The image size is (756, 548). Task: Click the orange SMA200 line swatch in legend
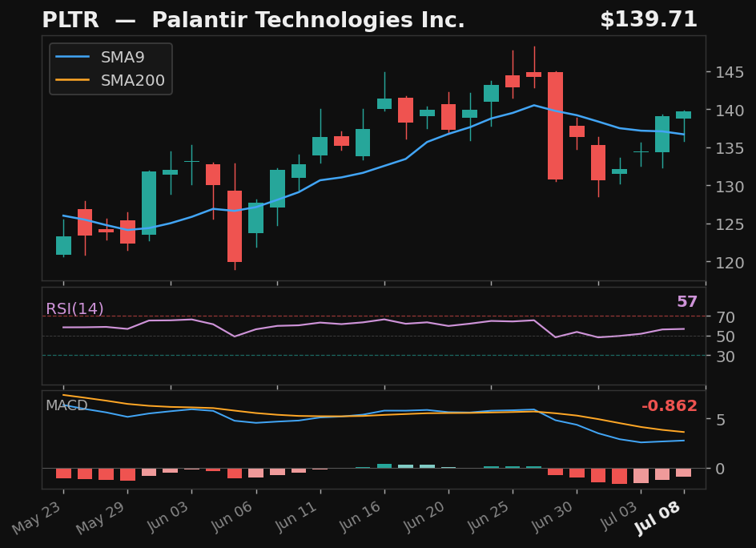pos(72,80)
